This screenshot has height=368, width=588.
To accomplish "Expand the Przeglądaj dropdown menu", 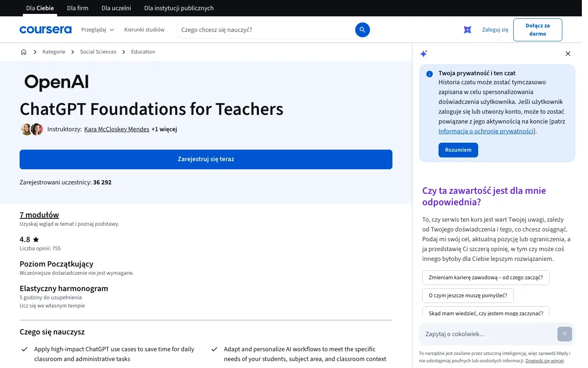I will pyautogui.click(x=98, y=30).
